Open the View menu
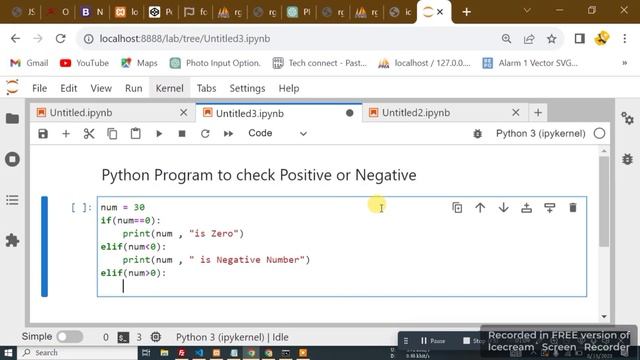 [101, 88]
